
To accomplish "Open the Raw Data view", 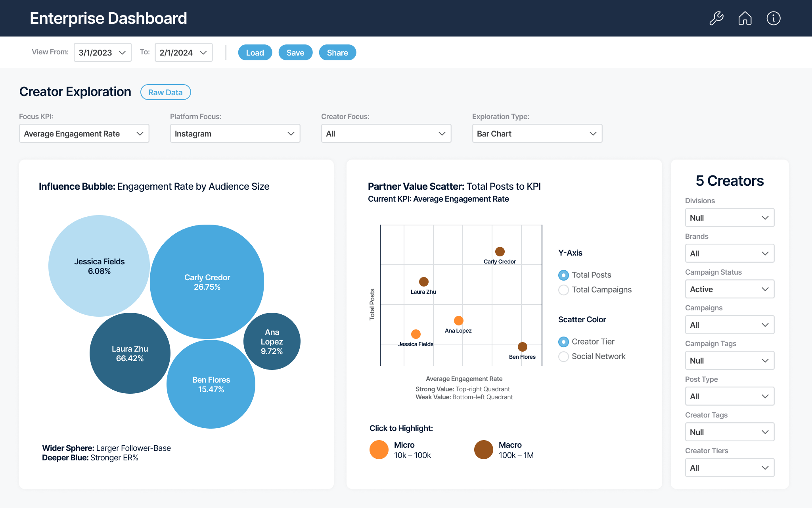I will click(165, 92).
